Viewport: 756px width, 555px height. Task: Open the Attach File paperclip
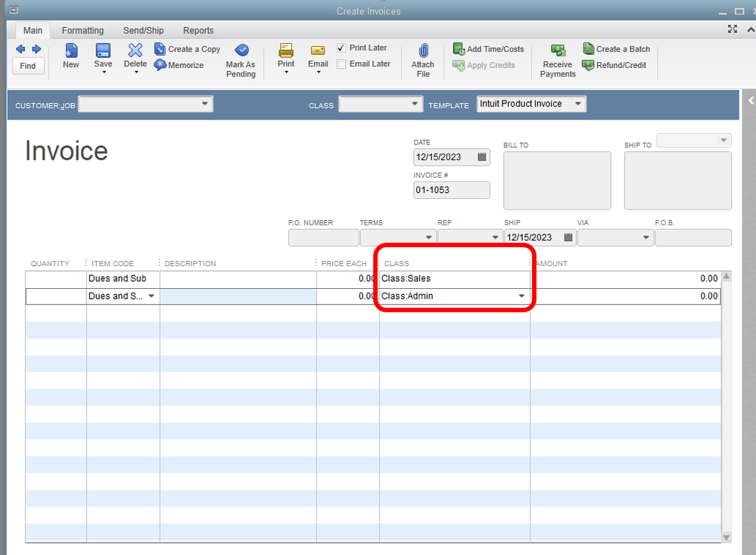click(423, 51)
